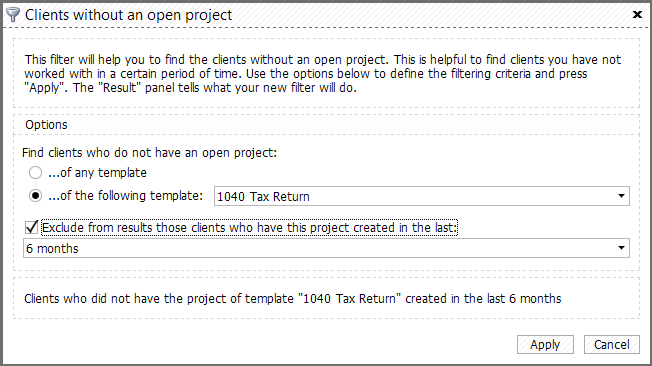This screenshot has width=652, height=366.
Task: Click the "...of the following template:" label text
Action: point(126,195)
